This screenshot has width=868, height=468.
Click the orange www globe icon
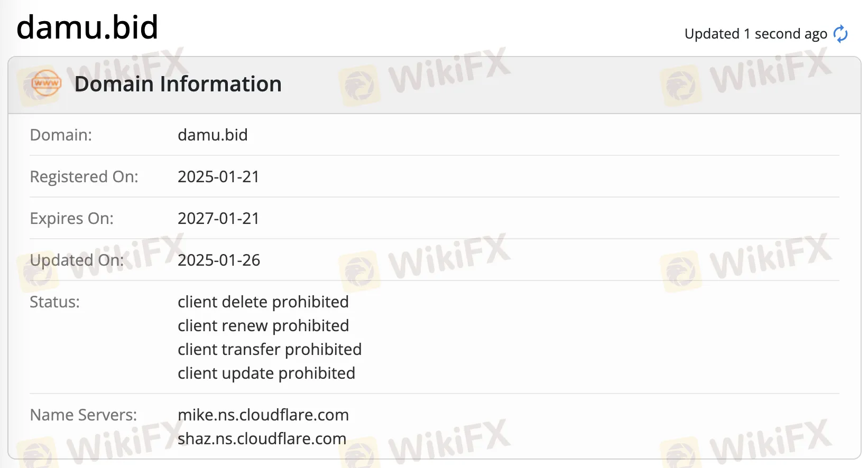coord(46,83)
